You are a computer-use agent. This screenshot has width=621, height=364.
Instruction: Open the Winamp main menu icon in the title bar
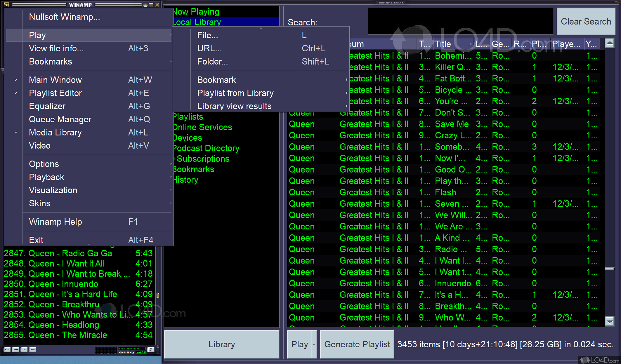(x=6, y=4)
